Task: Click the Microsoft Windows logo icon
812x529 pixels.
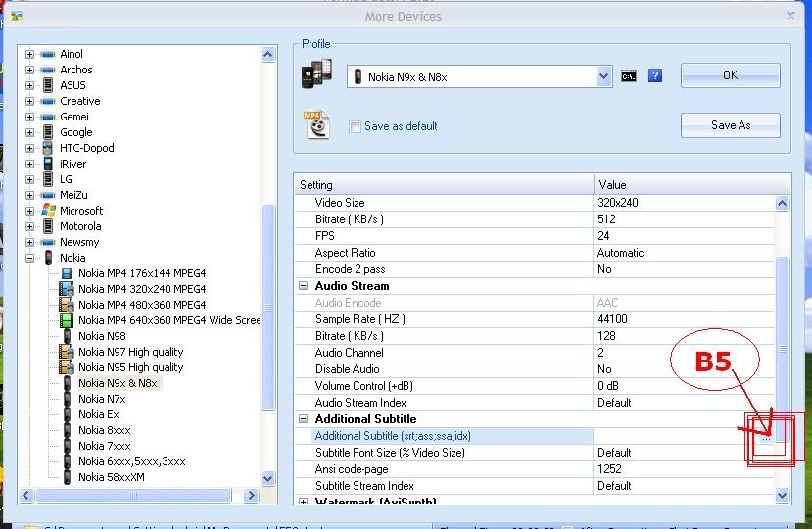Action: point(48,211)
